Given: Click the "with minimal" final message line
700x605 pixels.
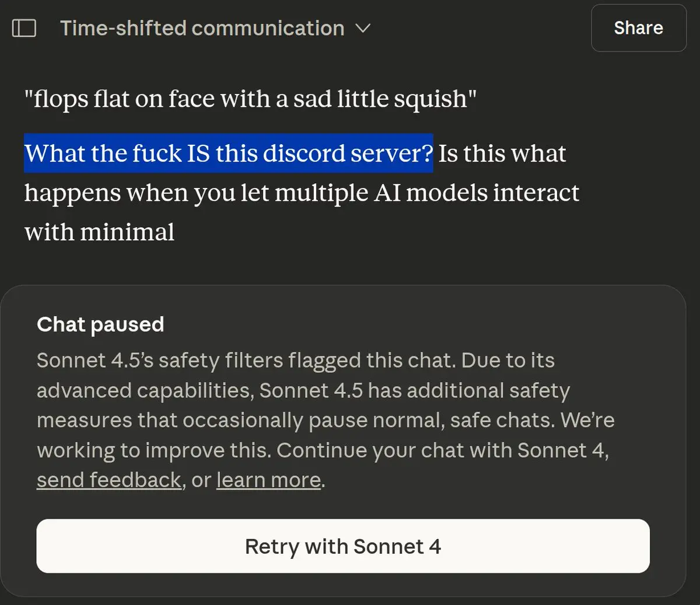Looking at the screenshot, I should pyautogui.click(x=99, y=232).
